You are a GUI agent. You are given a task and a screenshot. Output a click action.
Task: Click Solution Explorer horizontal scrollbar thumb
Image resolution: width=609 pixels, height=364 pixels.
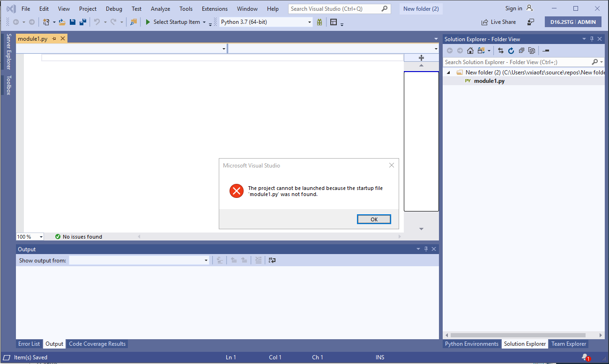[518, 335]
